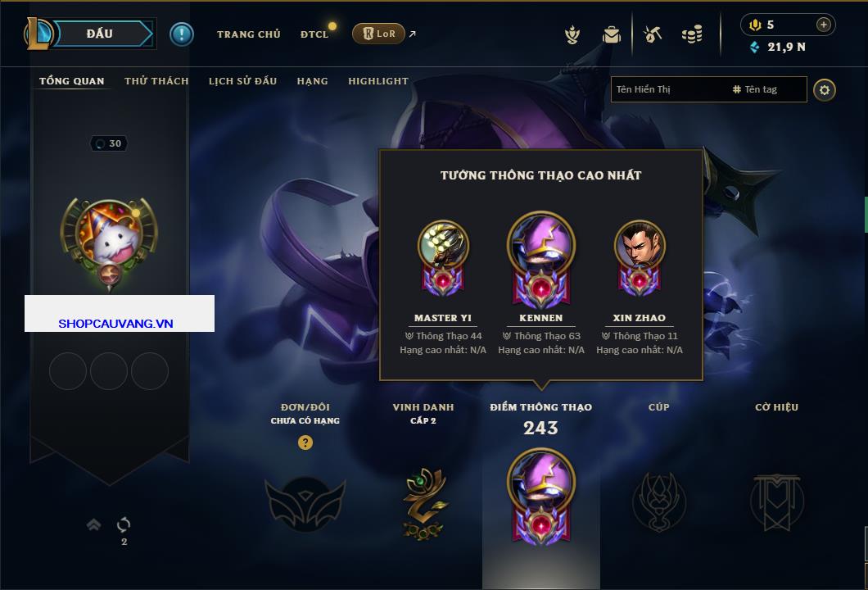The height and width of the screenshot is (590, 868).
Task: Open the store coins icon
Action: tap(692, 34)
